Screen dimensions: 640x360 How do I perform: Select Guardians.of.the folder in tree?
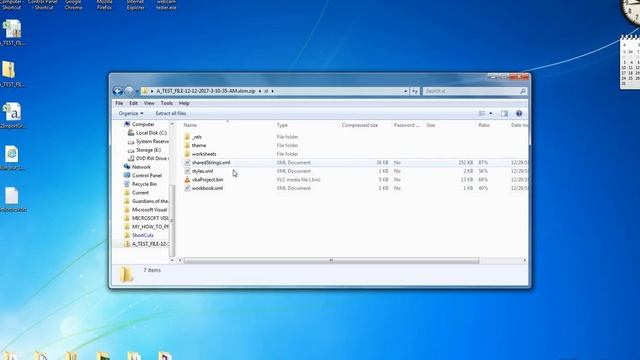pyautogui.click(x=149, y=201)
